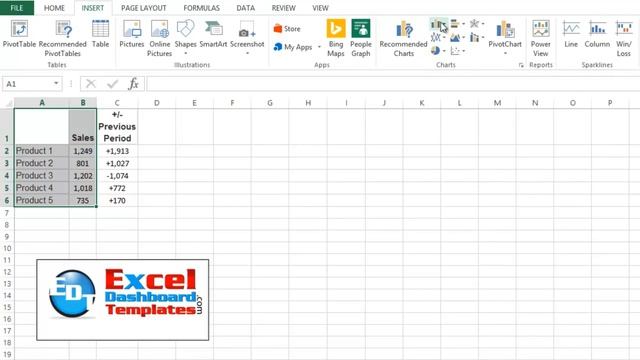The image size is (640, 360).
Task: Insert a Line chart from Charts group
Action: (x=436, y=38)
